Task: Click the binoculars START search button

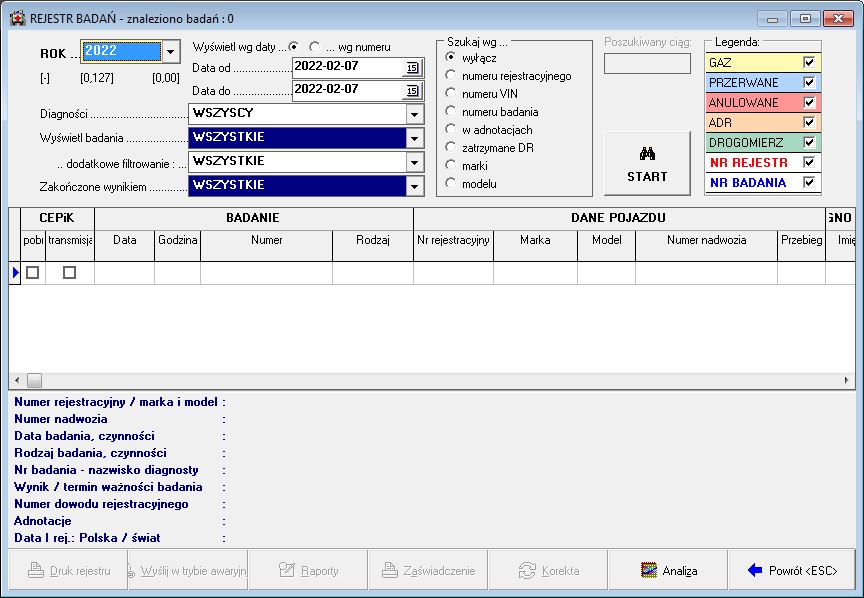Action: (x=647, y=164)
